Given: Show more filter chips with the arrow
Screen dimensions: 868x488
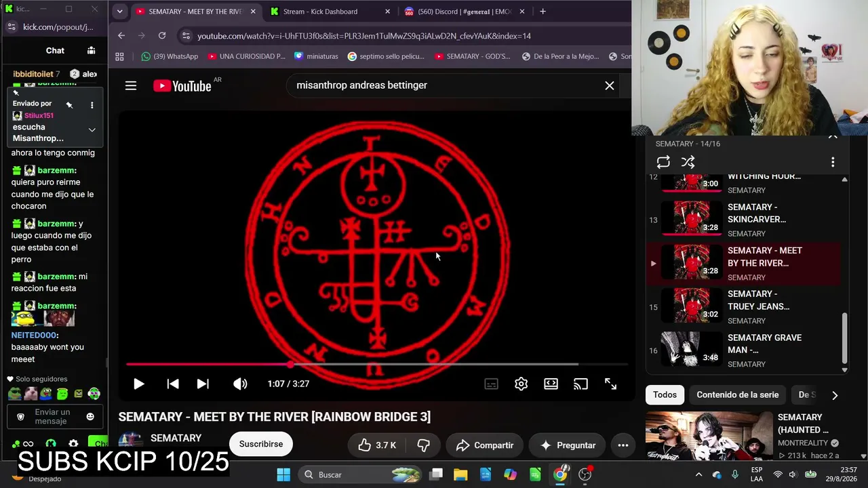Looking at the screenshot, I should [835, 395].
